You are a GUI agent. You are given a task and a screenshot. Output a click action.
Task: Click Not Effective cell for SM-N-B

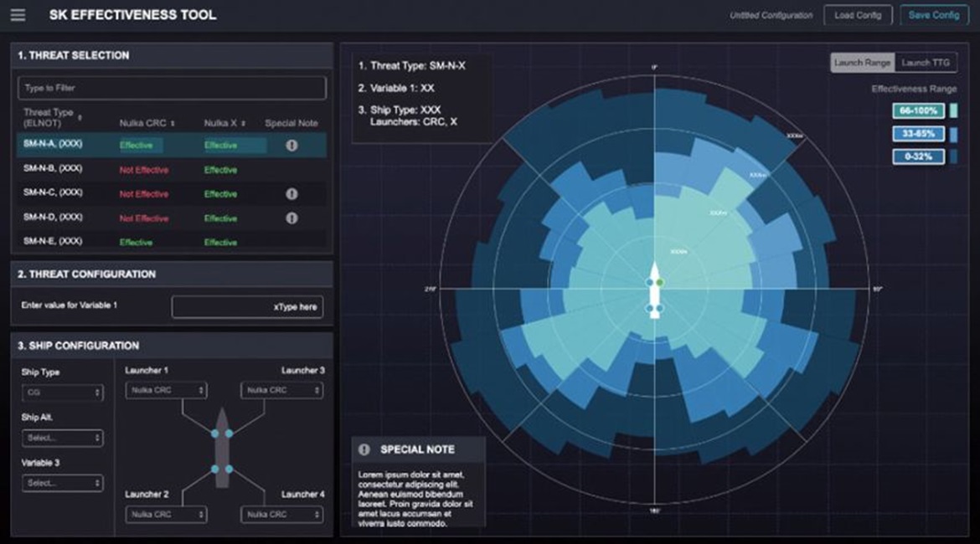[144, 170]
